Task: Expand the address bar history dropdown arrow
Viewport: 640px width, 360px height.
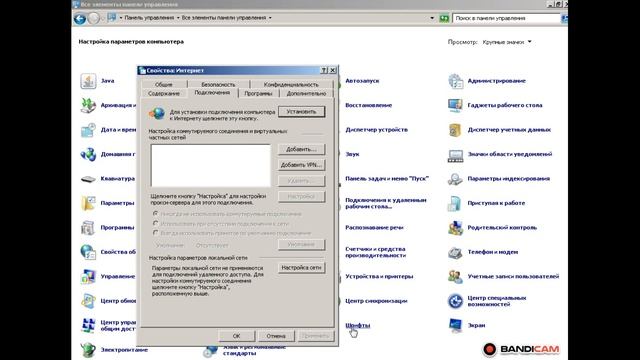Action: [x=432, y=18]
